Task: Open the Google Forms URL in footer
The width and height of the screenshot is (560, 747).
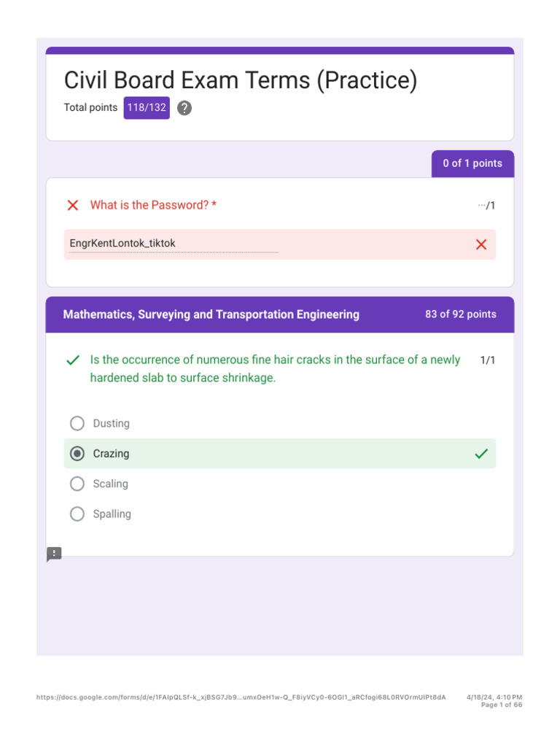Action: tap(241, 697)
